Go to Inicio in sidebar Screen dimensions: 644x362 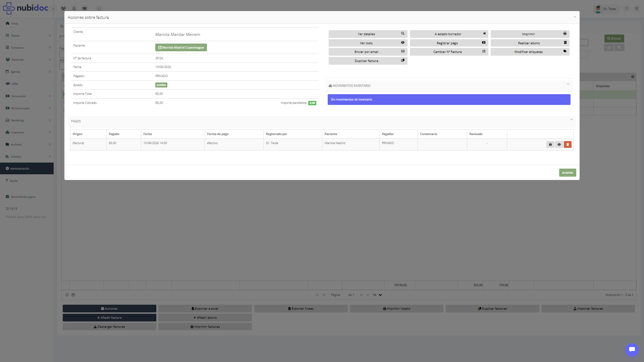tap(27, 23)
